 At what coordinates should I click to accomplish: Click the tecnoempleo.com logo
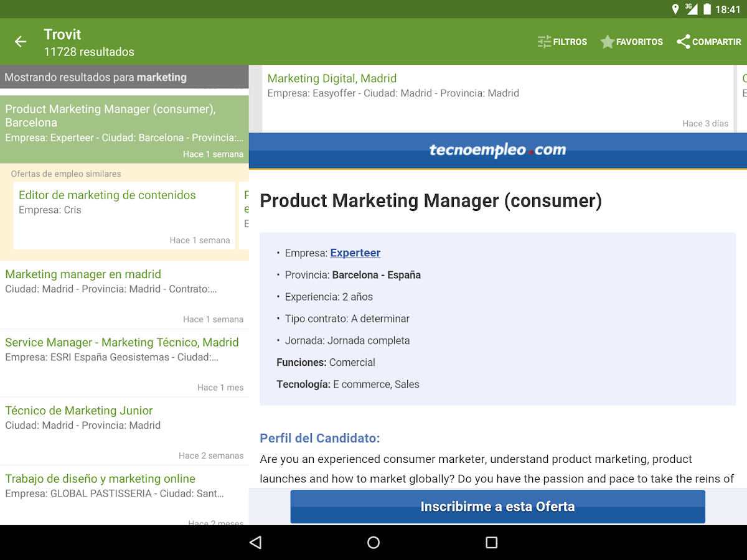coord(497,150)
